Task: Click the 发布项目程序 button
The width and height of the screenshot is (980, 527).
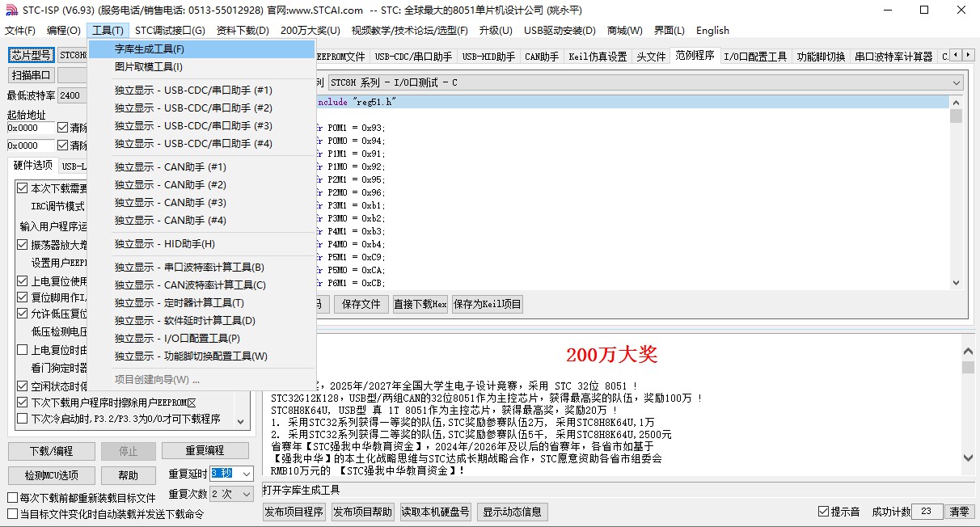Action: click(x=294, y=512)
